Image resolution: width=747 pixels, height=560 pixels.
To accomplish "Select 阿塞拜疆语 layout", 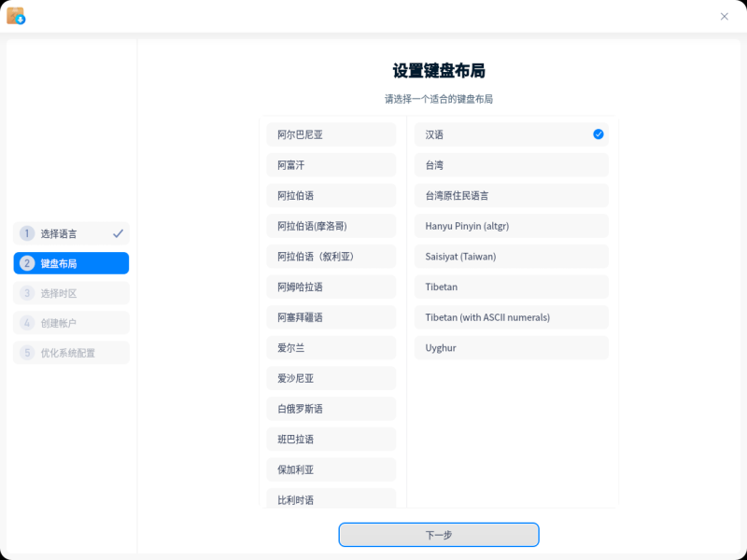I will point(331,317).
